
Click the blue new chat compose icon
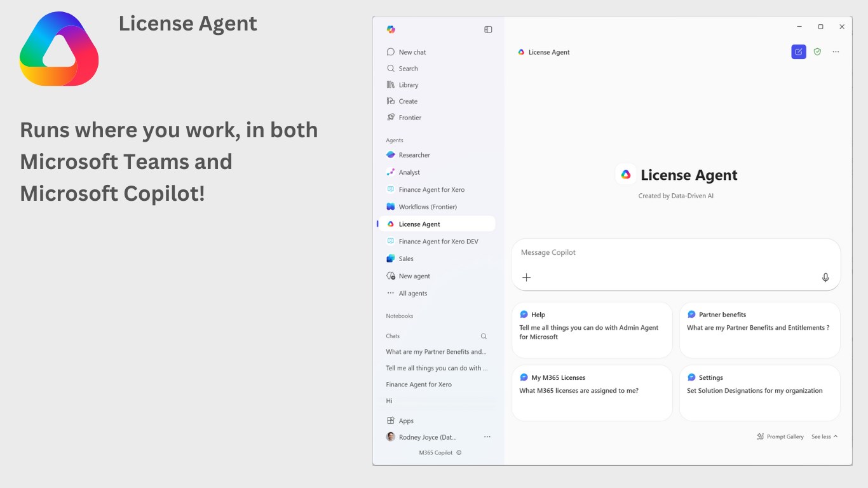tap(799, 52)
